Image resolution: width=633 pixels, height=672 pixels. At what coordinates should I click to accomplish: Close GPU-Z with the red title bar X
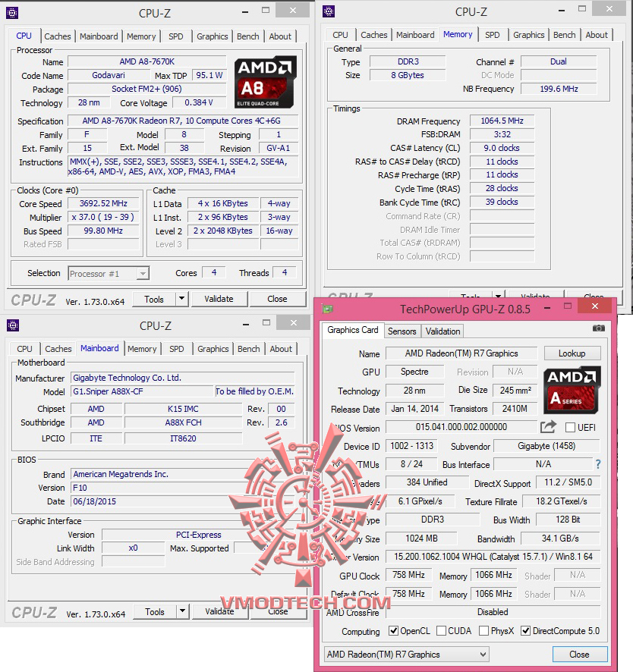(595, 306)
